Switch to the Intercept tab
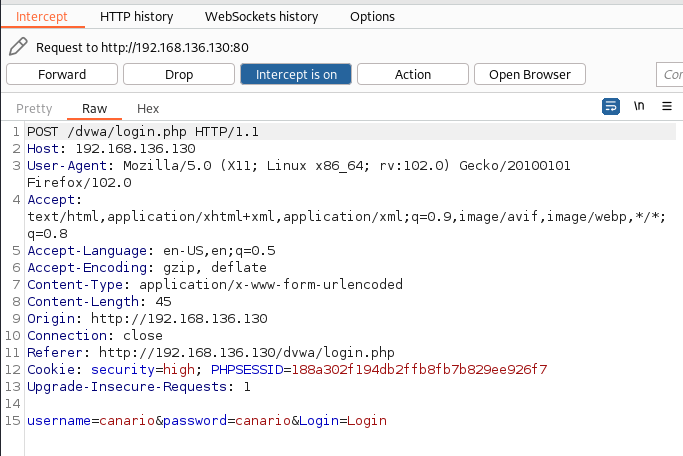 [42, 17]
